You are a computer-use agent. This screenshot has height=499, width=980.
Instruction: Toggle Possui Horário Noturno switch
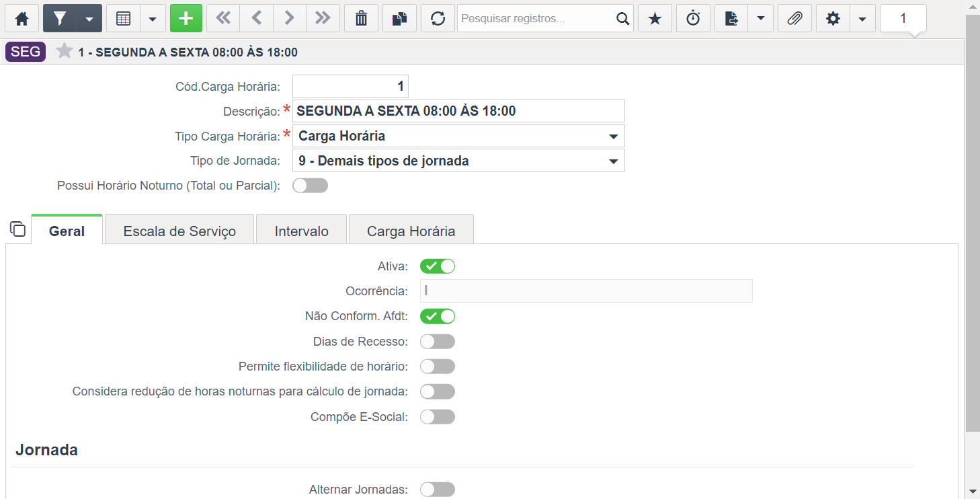[310, 186]
